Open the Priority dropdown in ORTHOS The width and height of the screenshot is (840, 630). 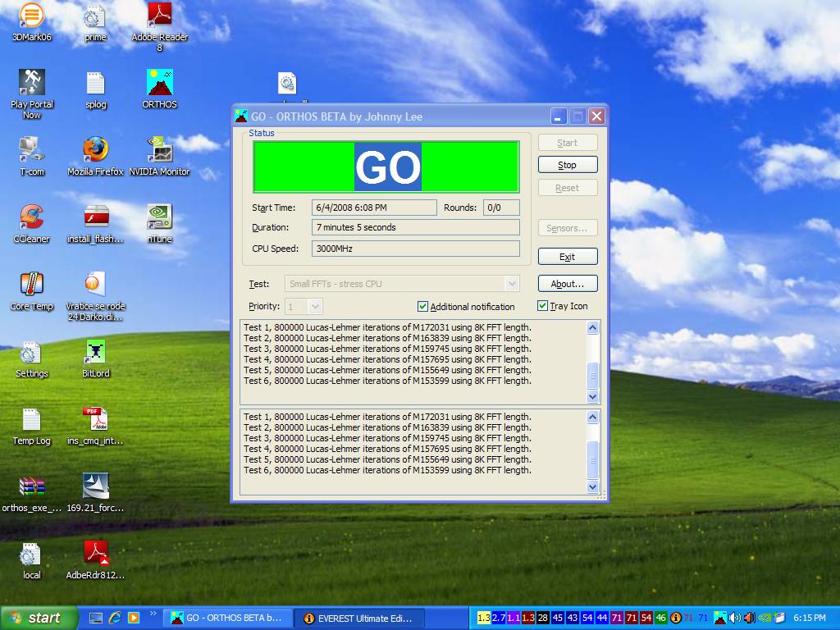304,307
